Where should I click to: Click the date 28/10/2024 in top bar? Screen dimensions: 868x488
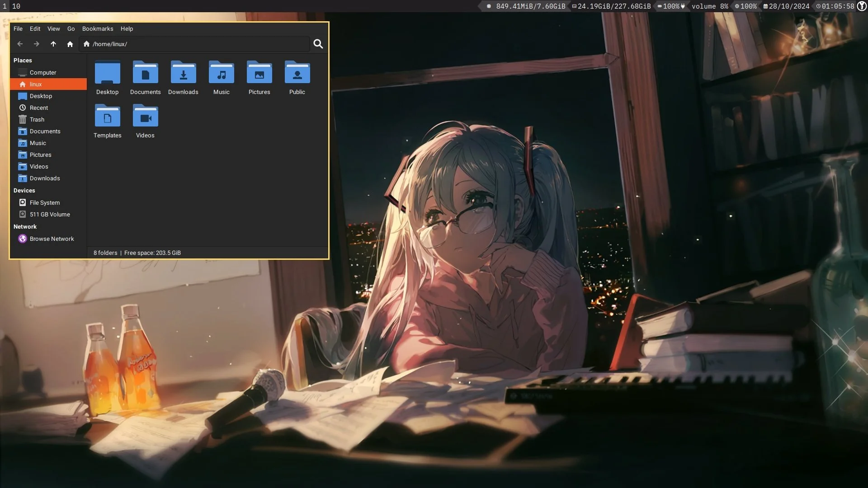786,6
